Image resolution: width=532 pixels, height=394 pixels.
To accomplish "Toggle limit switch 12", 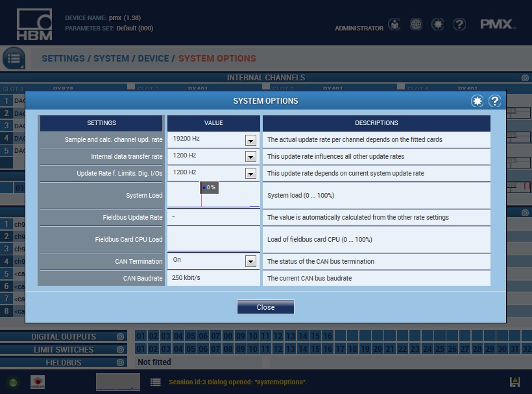I will pos(278,349).
